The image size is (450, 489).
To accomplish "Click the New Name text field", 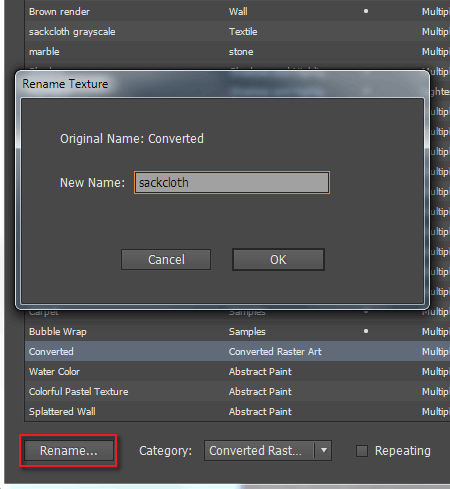I will click(x=232, y=183).
